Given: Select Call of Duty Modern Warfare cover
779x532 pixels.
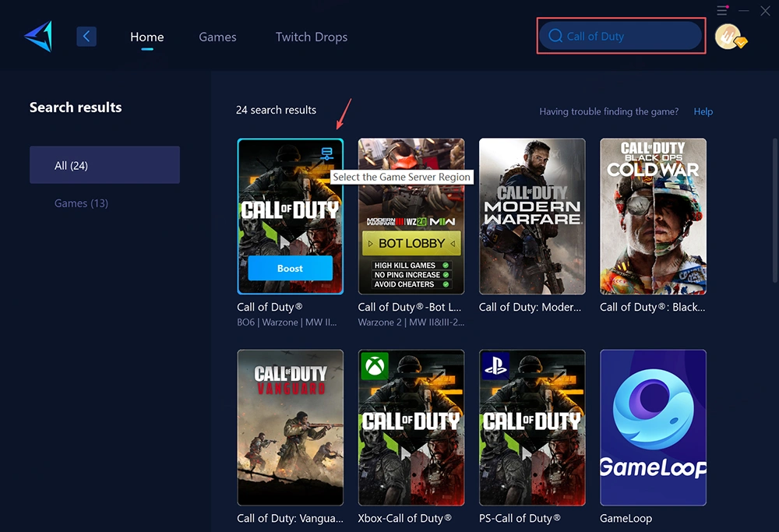Looking at the screenshot, I should [x=532, y=216].
